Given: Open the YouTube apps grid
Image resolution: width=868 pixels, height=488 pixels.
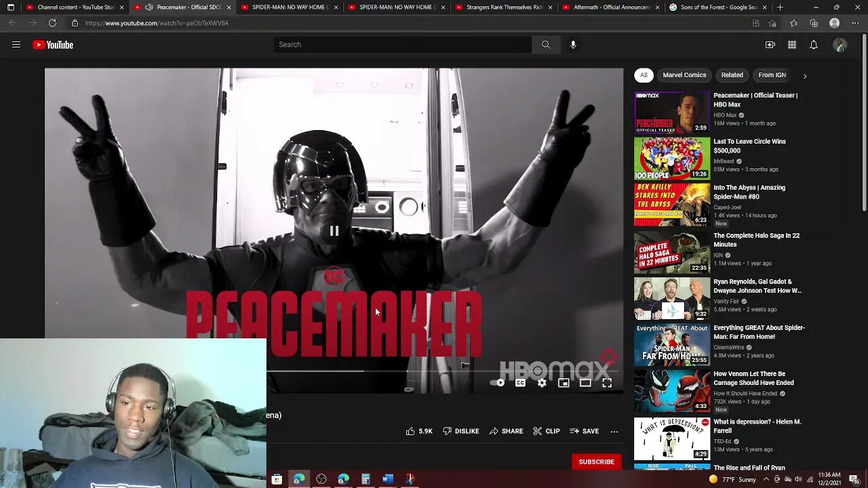Looking at the screenshot, I should pyautogui.click(x=792, y=45).
